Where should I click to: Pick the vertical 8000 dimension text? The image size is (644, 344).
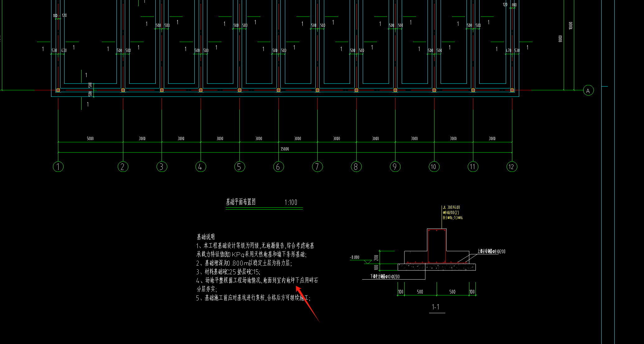click(x=560, y=39)
